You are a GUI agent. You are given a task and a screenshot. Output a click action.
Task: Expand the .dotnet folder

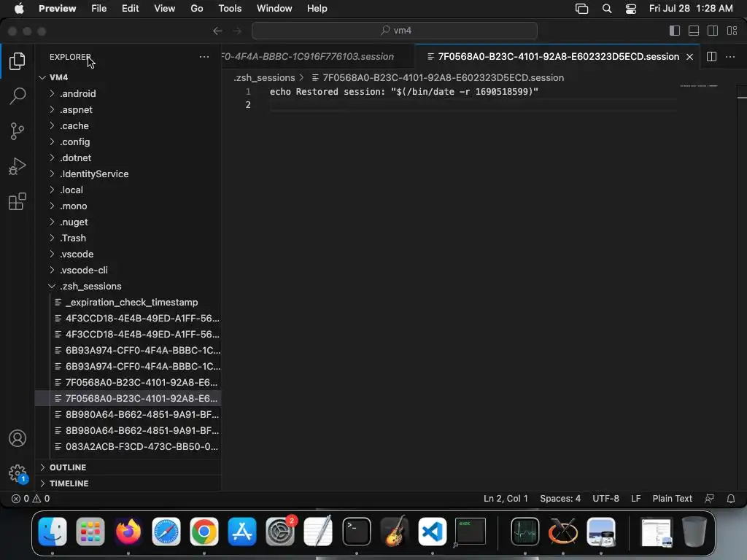point(52,157)
